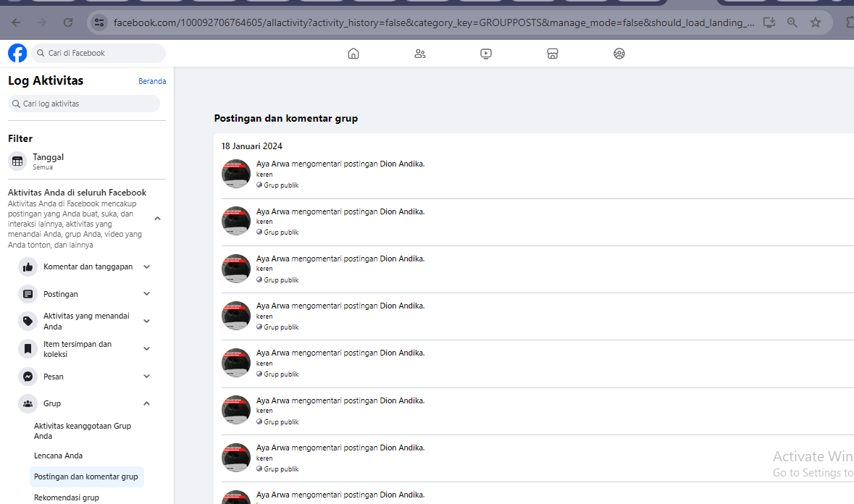The height and width of the screenshot is (504, 854).
Task: Open the Tanggal date filter
Action: (87, 161)
